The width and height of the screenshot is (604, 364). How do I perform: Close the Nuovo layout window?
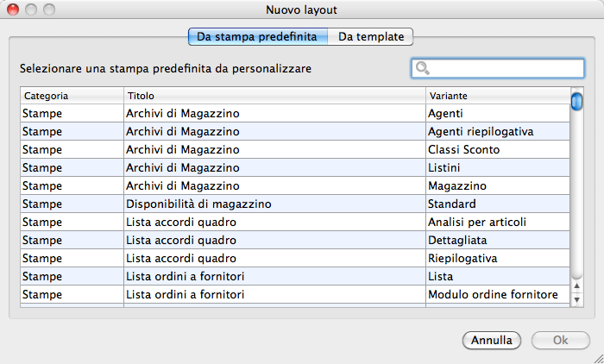12,10
